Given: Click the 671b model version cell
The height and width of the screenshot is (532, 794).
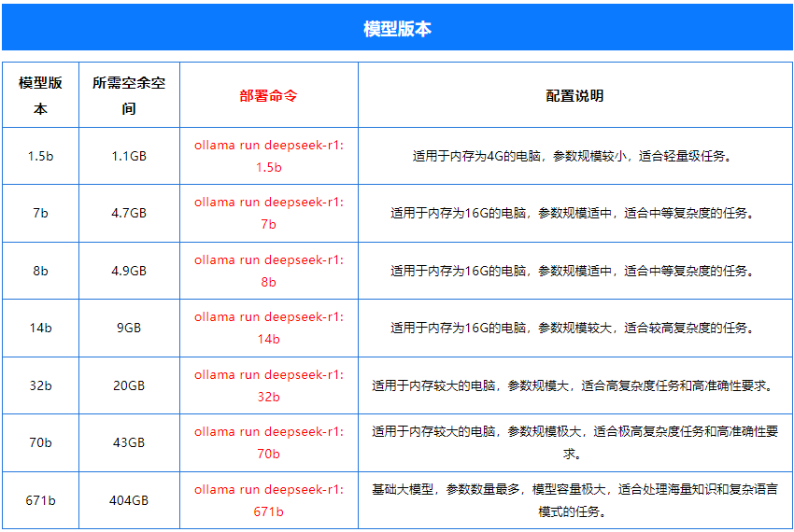Looking at the screenshot, I should [x=40, y=500].
